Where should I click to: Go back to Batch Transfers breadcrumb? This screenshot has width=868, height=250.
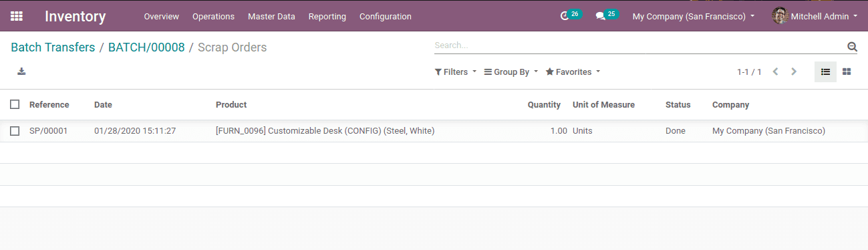click(x=53, y=47)
